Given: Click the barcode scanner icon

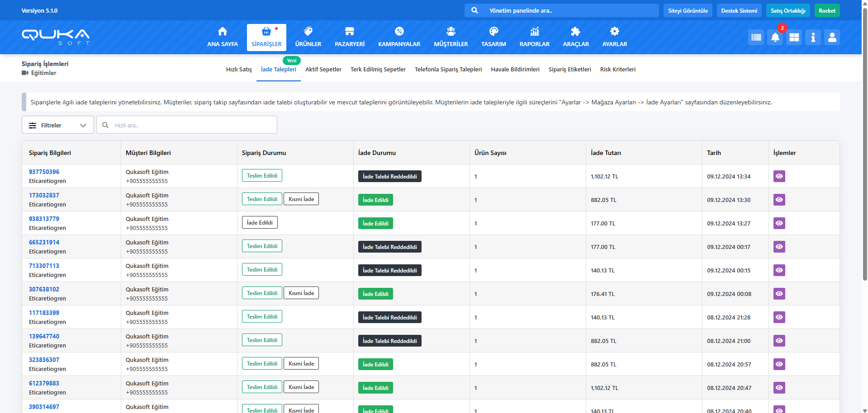Looking at the screenshot, I should 756,38.
